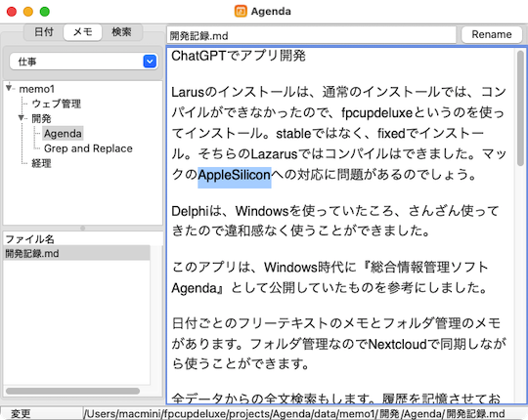Click the word fpcupdeluxe in the editor
This screenshot has height=420, width=528.
coord(376,113)
